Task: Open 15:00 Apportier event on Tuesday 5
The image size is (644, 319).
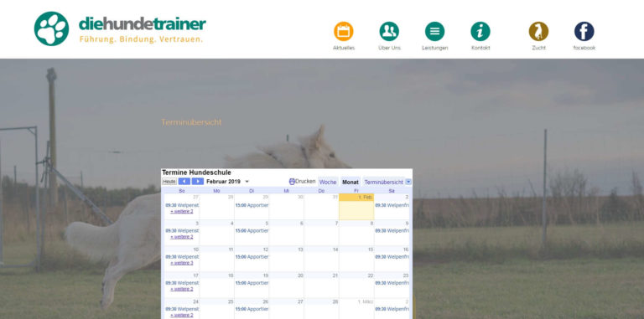Action: coord(252,231)
